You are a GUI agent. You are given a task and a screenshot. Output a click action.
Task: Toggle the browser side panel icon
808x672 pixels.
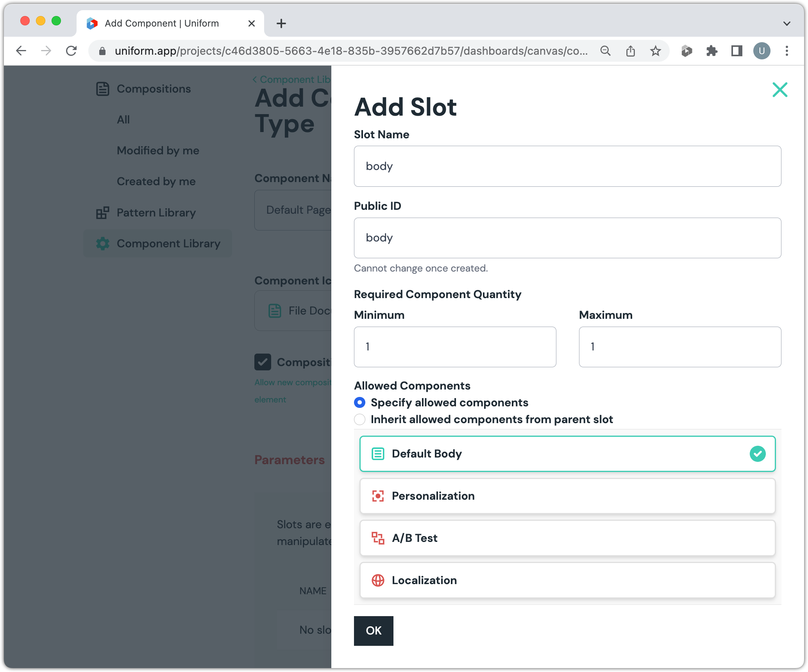tap(736, 51)
